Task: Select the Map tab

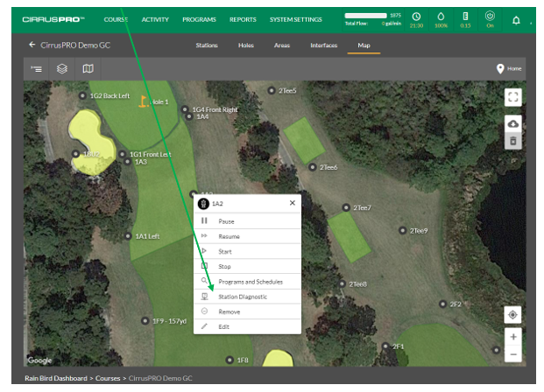Action: tap(364, 45)
